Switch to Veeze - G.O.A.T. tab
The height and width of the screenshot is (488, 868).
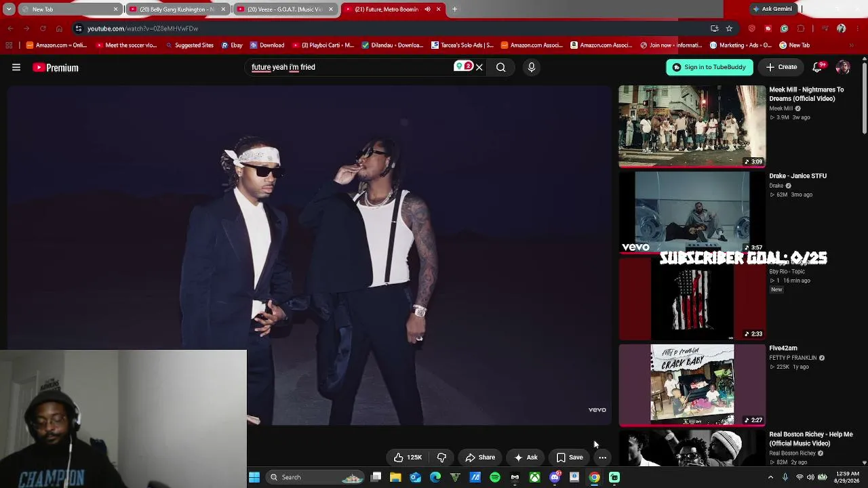(285, 9)
